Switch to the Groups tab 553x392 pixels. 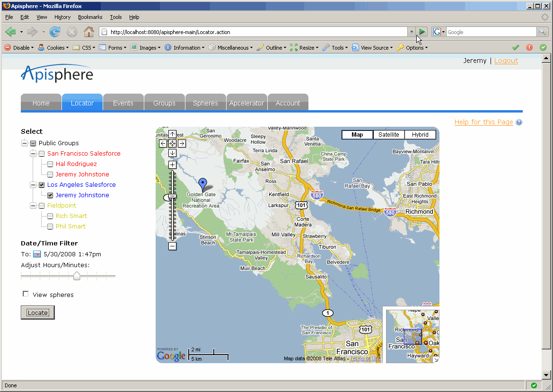point(164,103)
